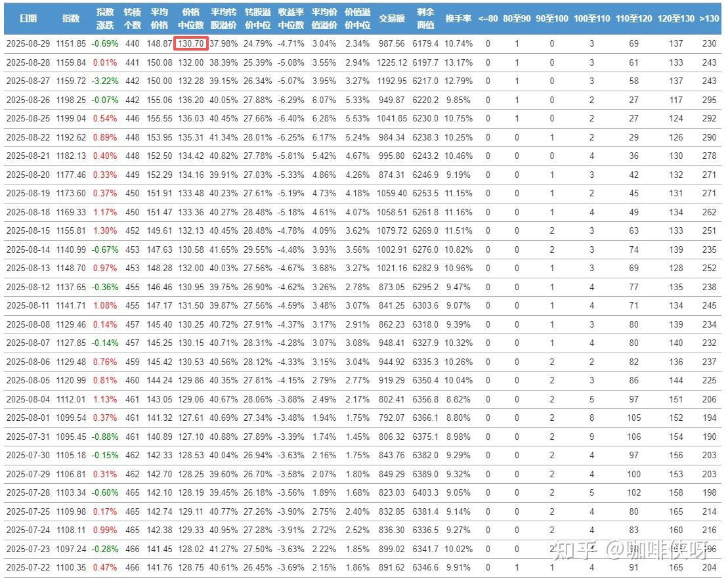Click index value 1148.70
Image resolution: width=728 pixels, height=581 pixels.
coord(71,268)
